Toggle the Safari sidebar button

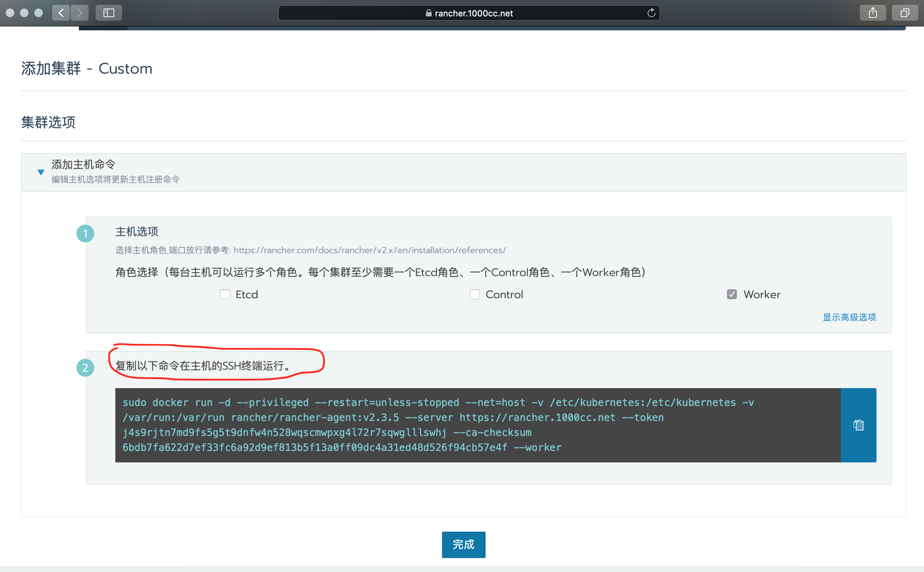click(x=109, y=13)
